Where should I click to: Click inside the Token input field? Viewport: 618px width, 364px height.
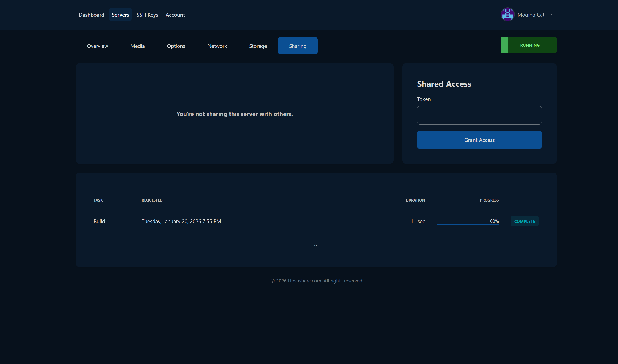pos(479,115)
